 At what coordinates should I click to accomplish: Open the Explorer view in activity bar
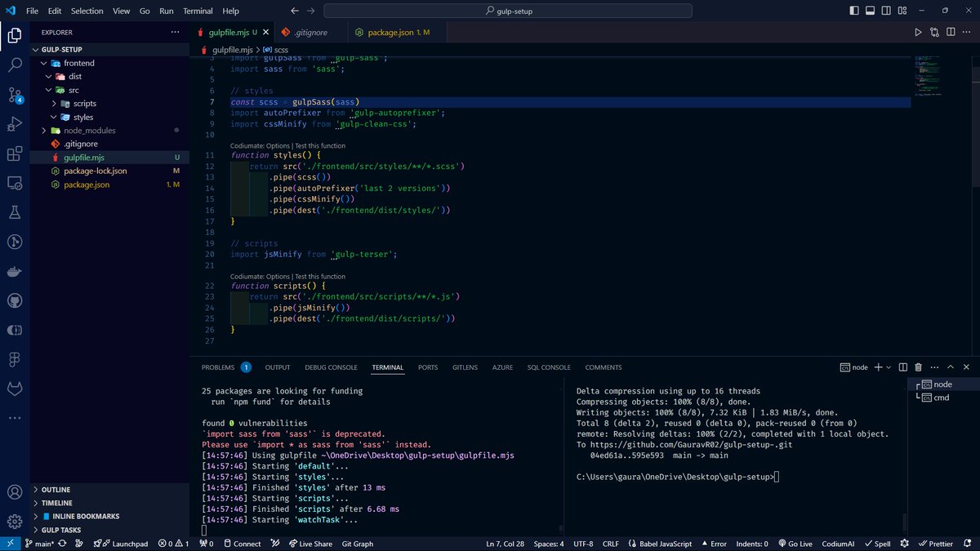[15, 35]
